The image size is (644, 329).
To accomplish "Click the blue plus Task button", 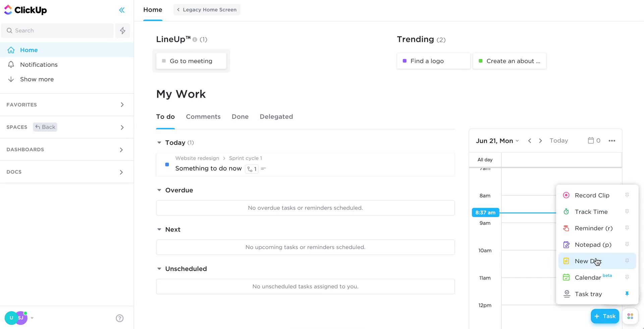I will [x=605, y=316].
